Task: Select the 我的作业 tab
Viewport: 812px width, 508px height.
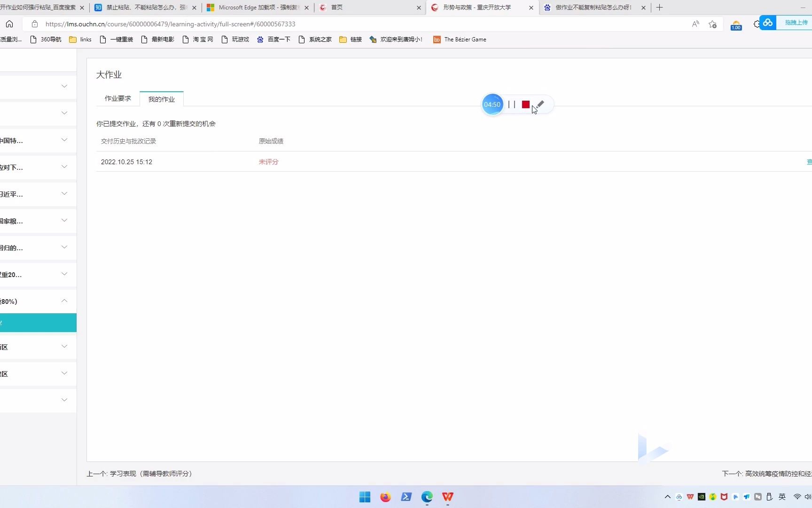Action: 162,99
